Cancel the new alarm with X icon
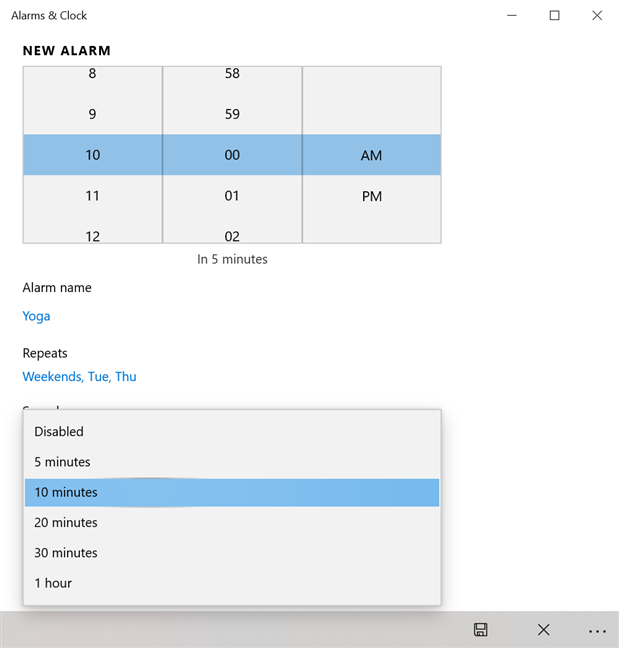619x648 pixels. [543, 630]
